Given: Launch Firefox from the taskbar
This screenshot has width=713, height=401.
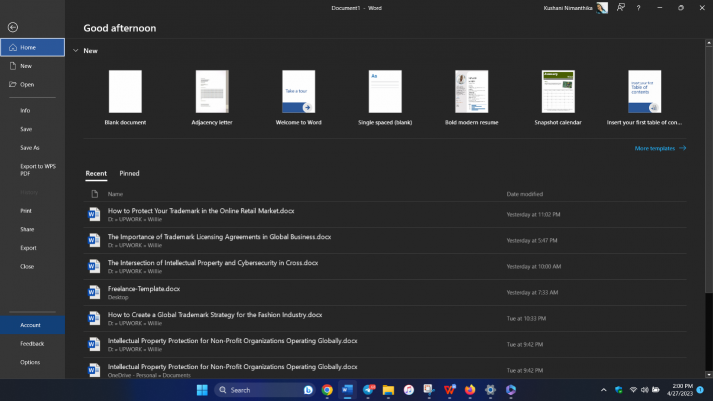Looking at the screenshot, I should [470, 390].
